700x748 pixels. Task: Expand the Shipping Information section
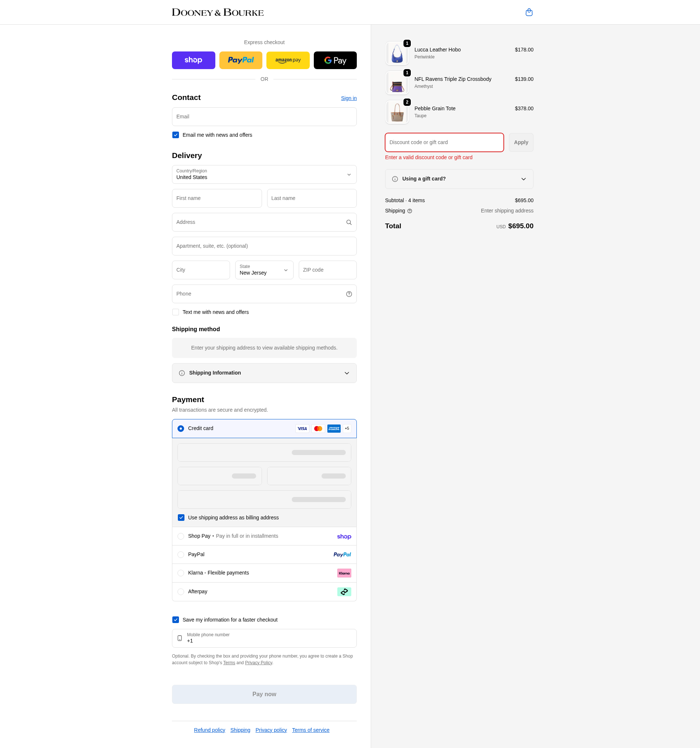tap(264, 373)
